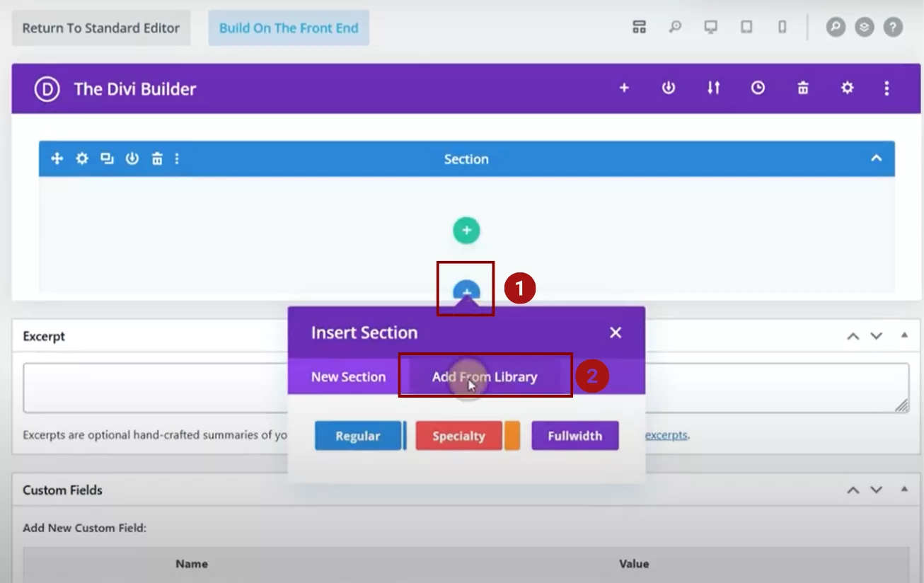This screenshot has height=583, width=924.
Task: Close the Insert Section popup
Action: (x=616, y=333)
